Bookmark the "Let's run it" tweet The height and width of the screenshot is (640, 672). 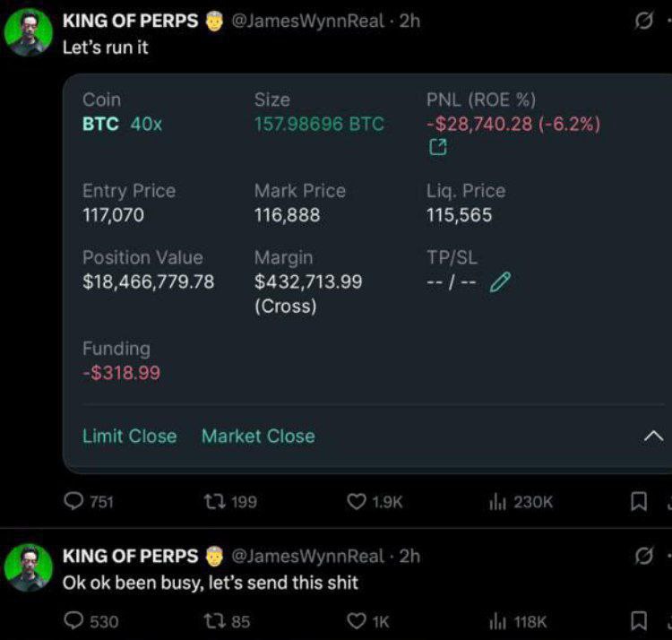pos(639,501)
